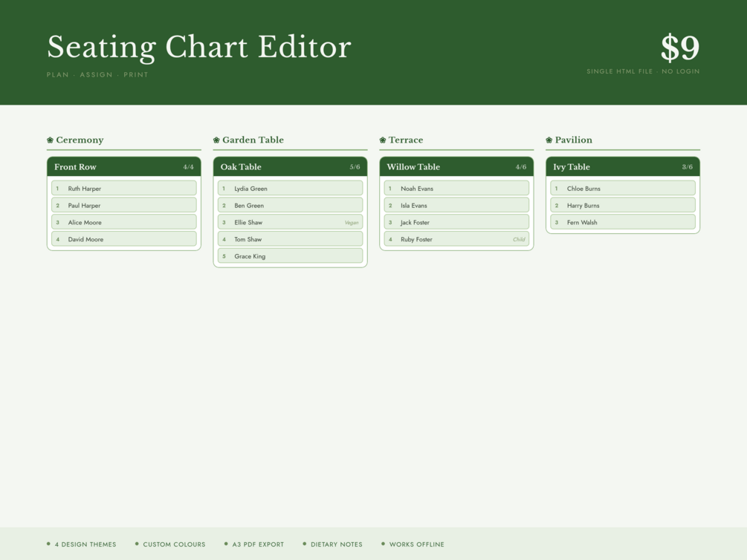
Task: Select guest Paul Harper
Action: pos(124,205)
